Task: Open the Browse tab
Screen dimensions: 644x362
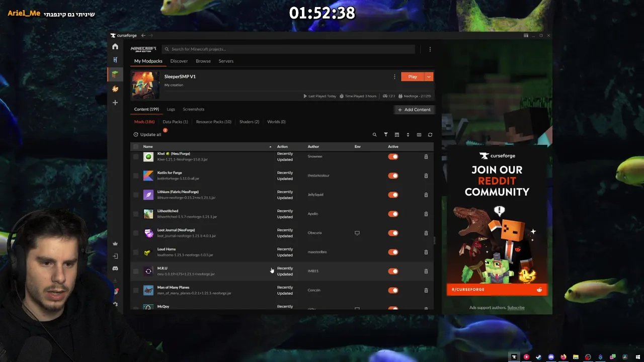Action: click(x=203, y=61)
